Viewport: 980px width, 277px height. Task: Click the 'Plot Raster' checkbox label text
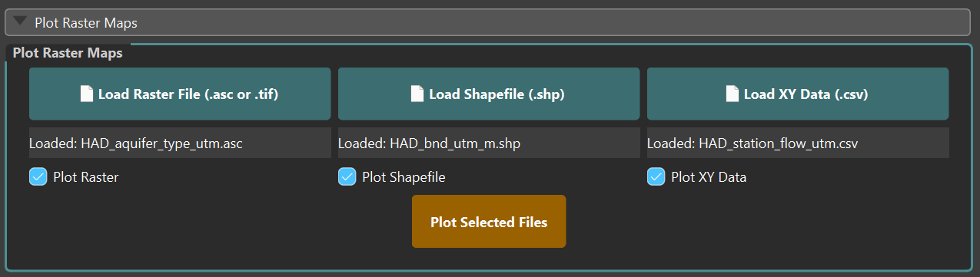[x=86, y=177]
